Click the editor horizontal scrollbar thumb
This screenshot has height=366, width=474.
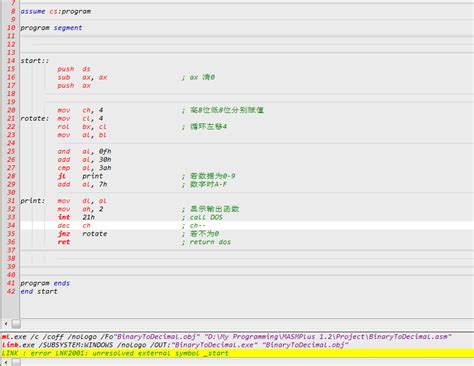(16, 324)
